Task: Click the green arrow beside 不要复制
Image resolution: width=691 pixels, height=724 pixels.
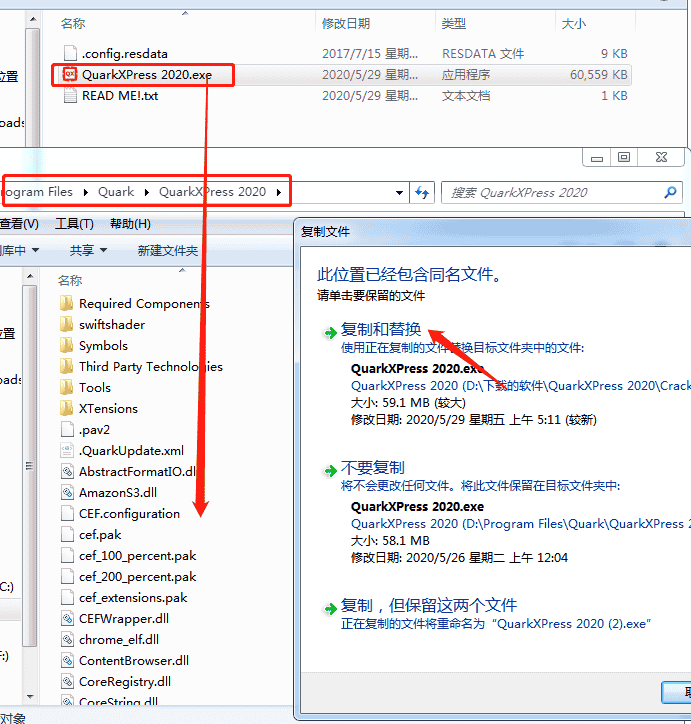Action: pos(330,471)
